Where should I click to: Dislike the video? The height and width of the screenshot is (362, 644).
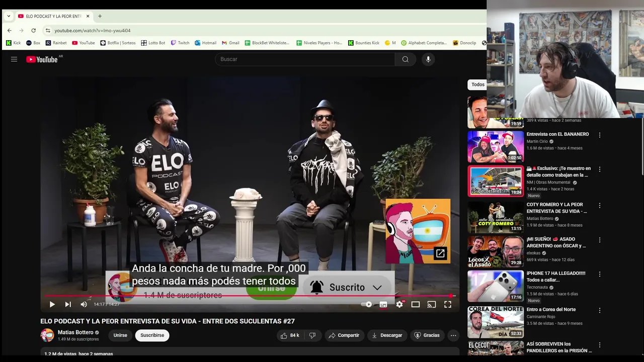(x=312, y=335)
